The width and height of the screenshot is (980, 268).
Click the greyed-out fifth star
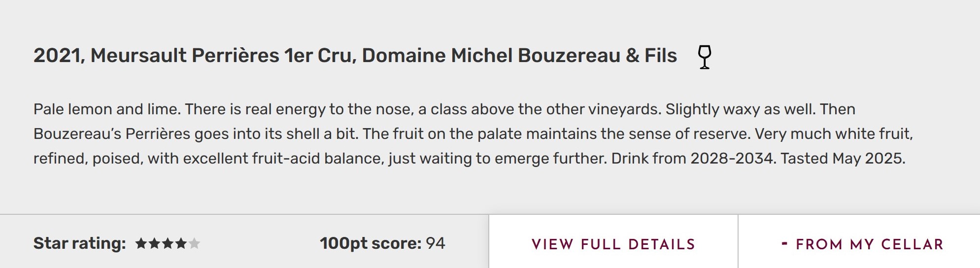click(x=195, y=243)
